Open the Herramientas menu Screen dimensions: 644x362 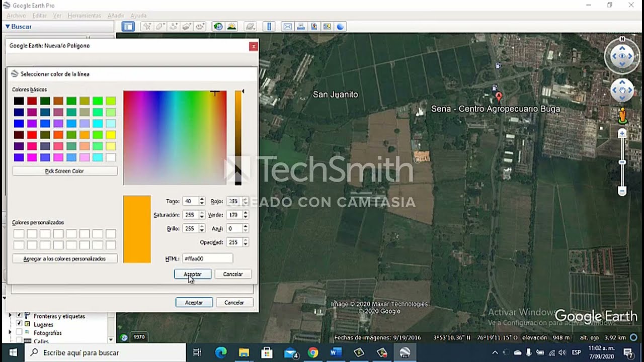click(84, 16)
